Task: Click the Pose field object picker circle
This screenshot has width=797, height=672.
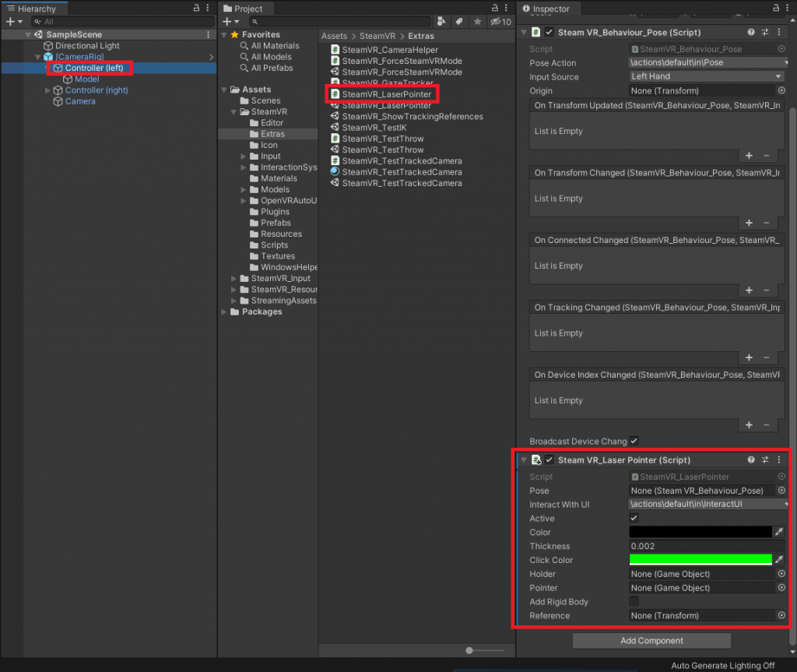Action: pyautogui.click(x=781, y=491)
